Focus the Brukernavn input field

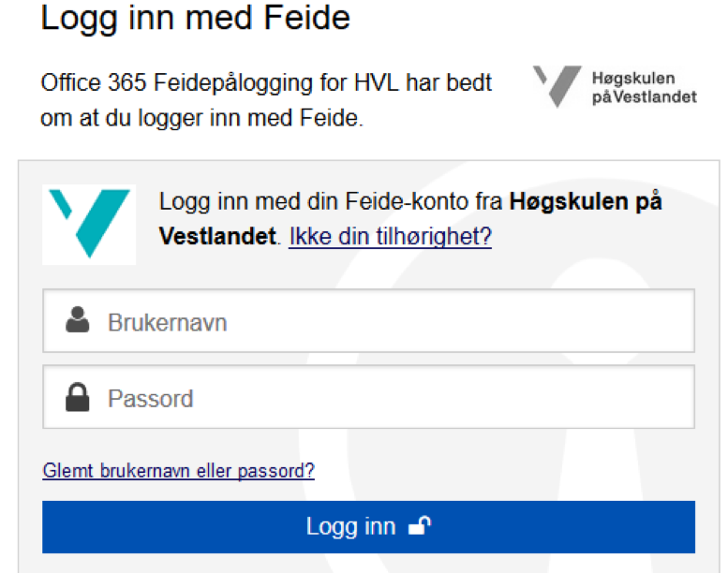coord(394,321)
